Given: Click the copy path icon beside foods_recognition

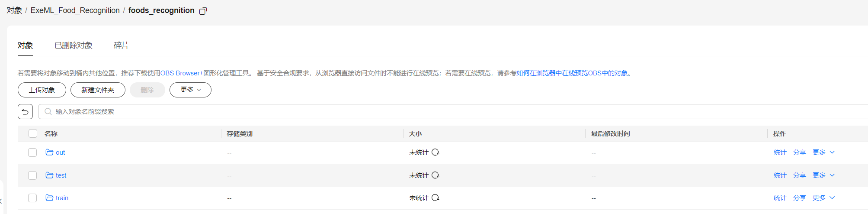Looking at the screenshot, I should [203, 11].
